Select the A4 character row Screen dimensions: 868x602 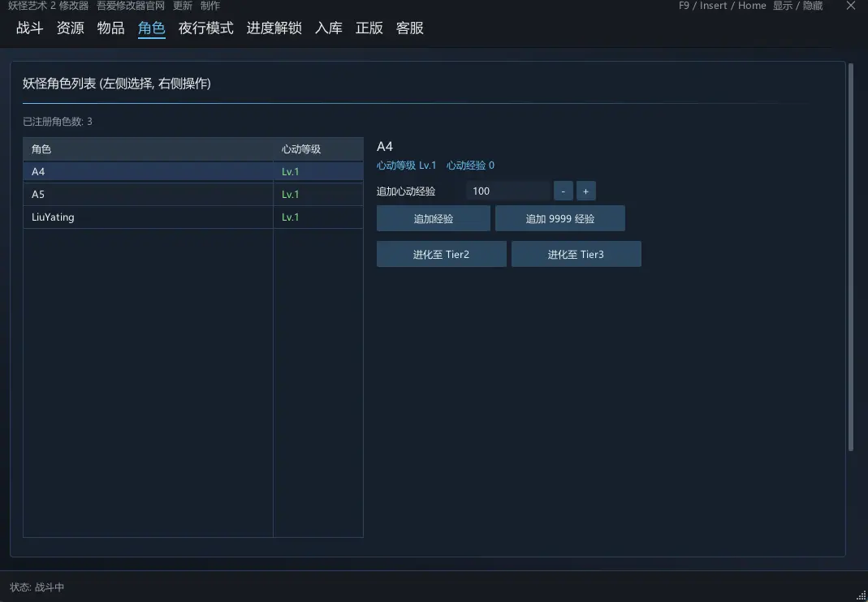[192, 171]
